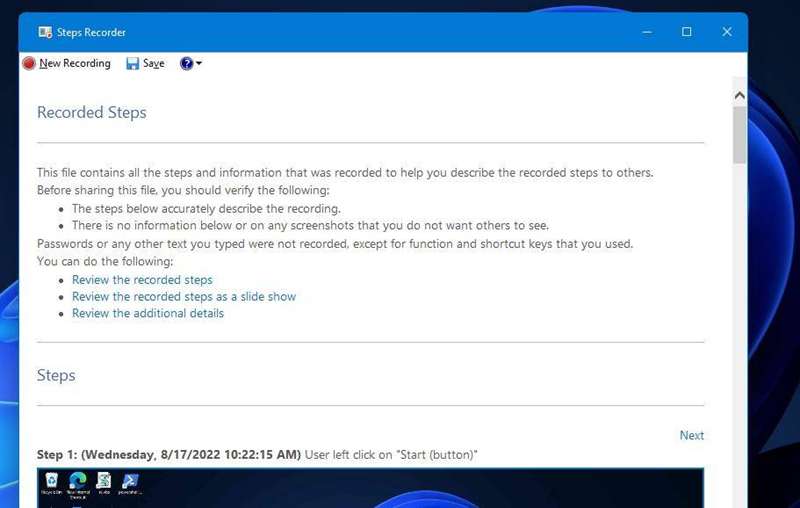Viewport: 800px width, 508px height.
Task: Click the Steps Recorder app icon in title bar
Action: tap(45, 32)
